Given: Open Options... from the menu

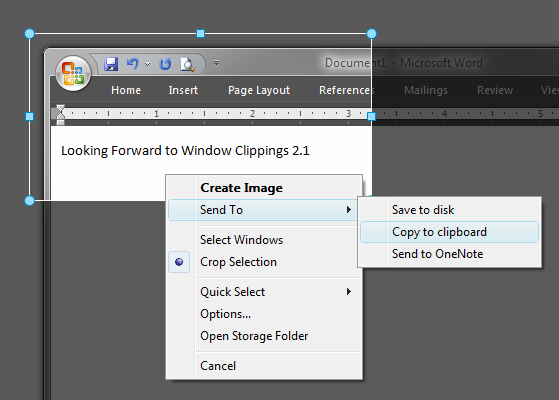Looking at the screenshot, I should click(x=264, y=314).
